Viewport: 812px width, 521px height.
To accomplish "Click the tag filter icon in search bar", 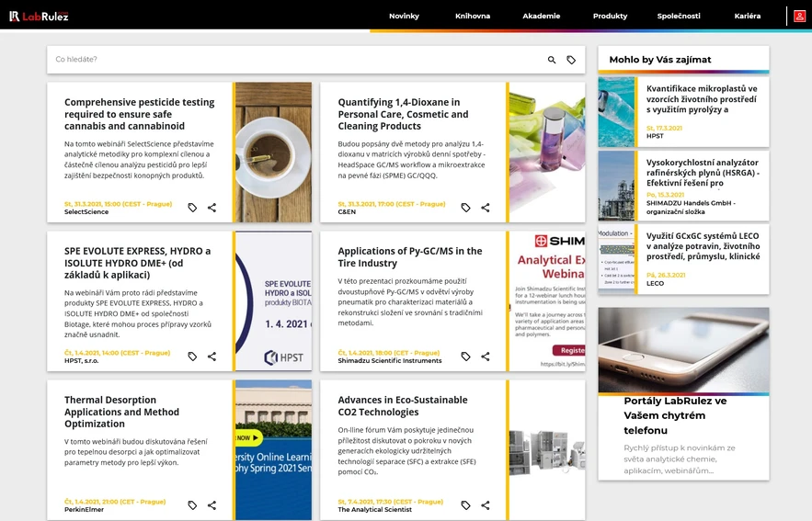I will coord(571,60).
